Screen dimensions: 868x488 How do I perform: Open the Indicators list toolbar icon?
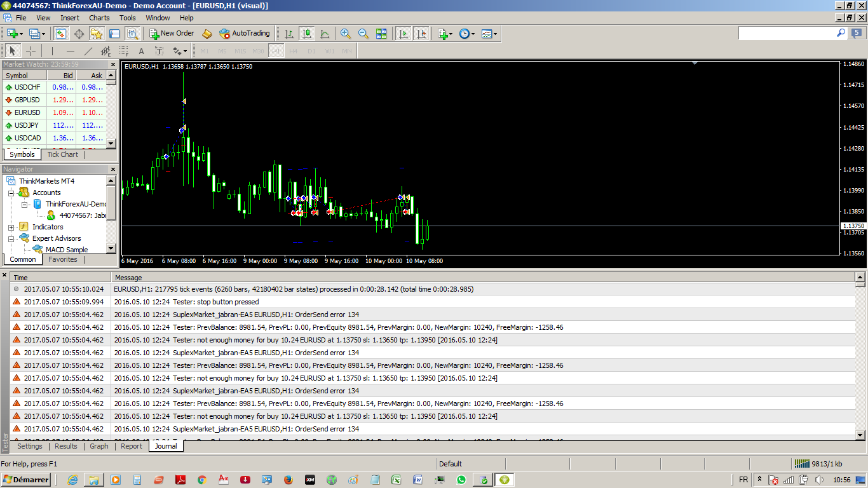click(443, 34)
